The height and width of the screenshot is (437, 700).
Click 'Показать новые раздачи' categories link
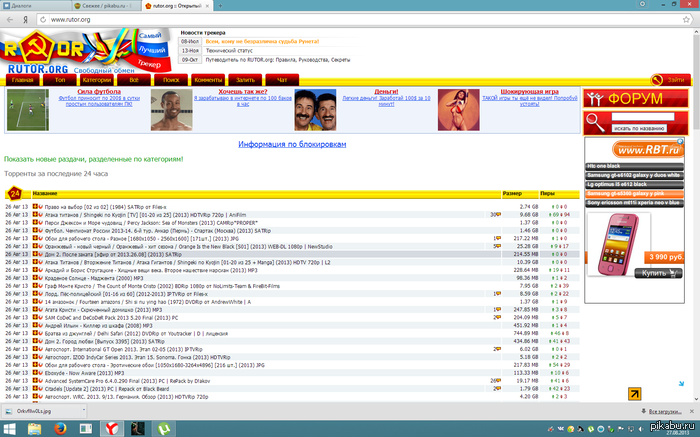(x=94, y=159)
